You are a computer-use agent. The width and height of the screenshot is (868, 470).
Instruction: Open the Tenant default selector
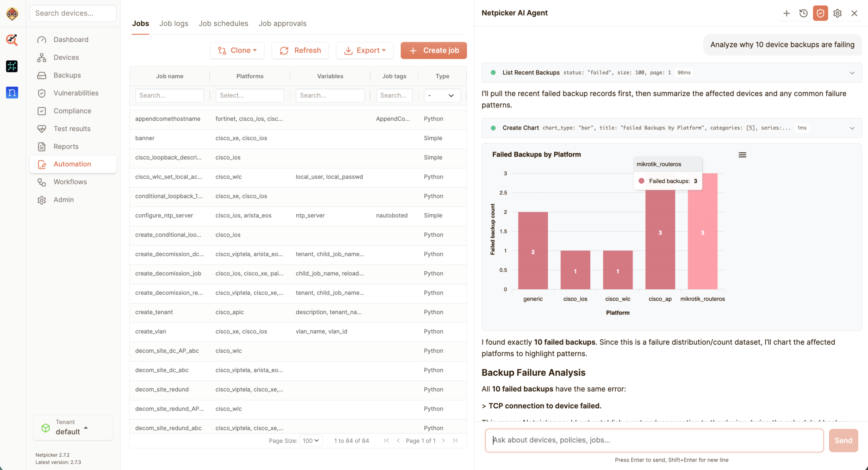click(73, 428)
